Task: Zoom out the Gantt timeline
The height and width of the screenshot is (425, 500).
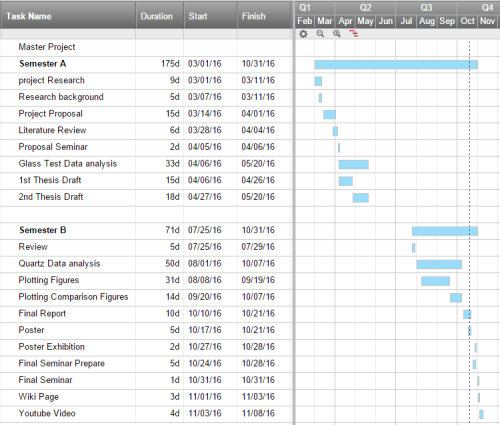Action: [320, 34]
